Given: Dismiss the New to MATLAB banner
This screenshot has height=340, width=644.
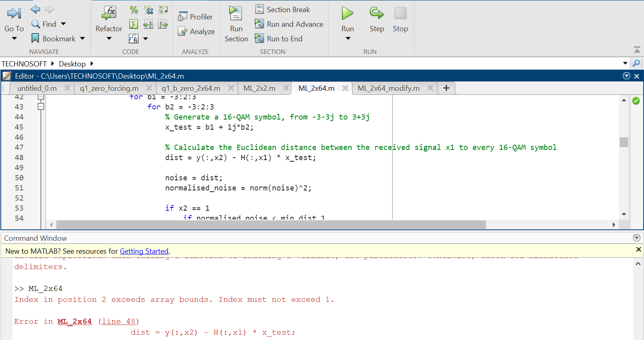Looking at the screenshot, I should pos(638,250).
